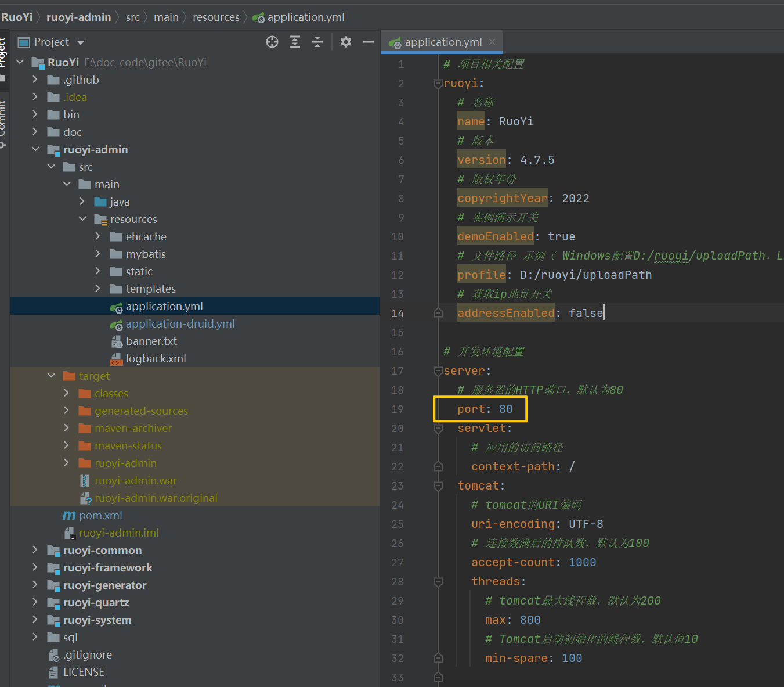Collapse the resources folder
The height and width of the screenshot is (687, 784).
[82, 219]
